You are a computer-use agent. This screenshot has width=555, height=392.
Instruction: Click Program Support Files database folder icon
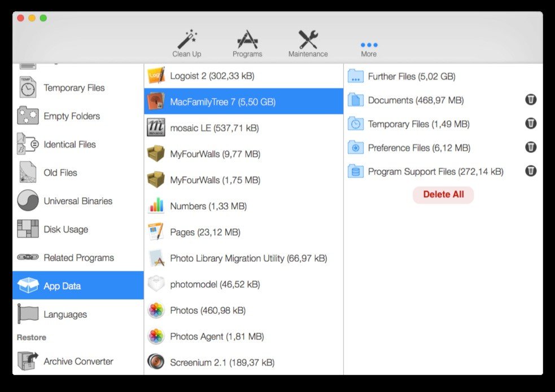click(x=355, y=171)
